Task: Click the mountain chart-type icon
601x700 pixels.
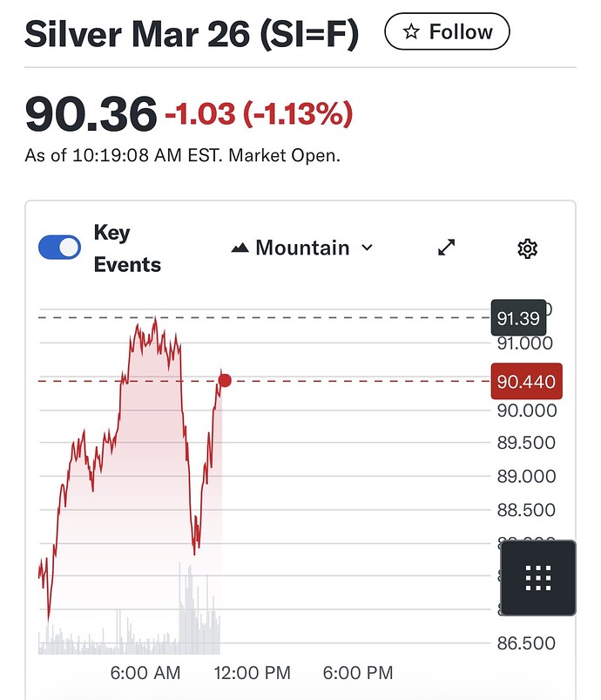Action: coord(240,248)
